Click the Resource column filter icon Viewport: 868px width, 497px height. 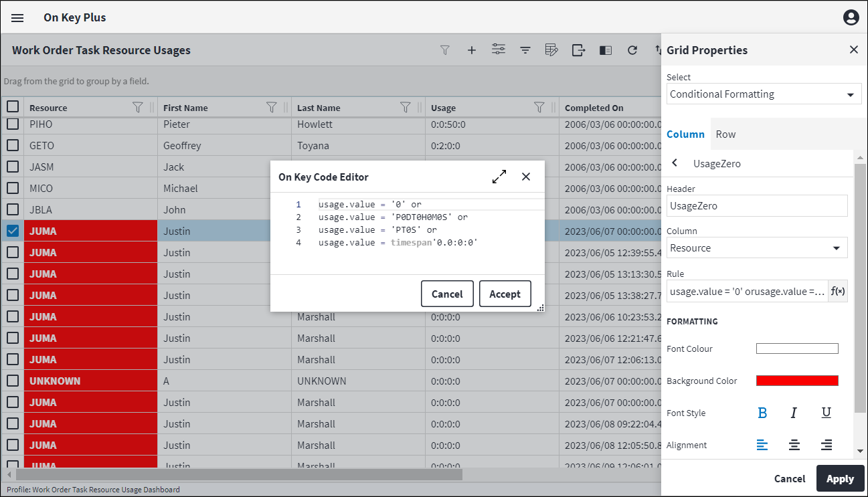coord(138,108)
